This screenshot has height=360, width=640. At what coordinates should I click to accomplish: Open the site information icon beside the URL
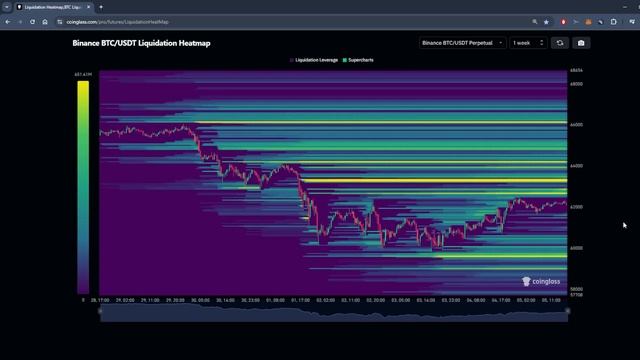[60, 22]
